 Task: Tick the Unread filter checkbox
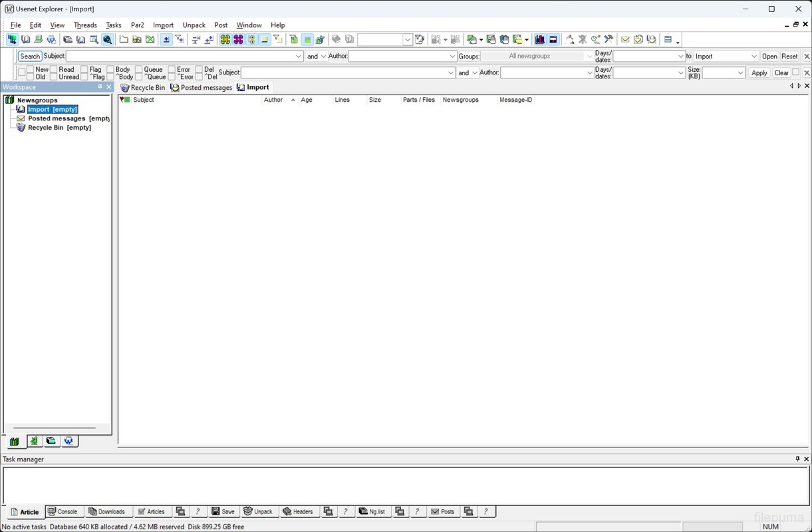tap(54, 77)
